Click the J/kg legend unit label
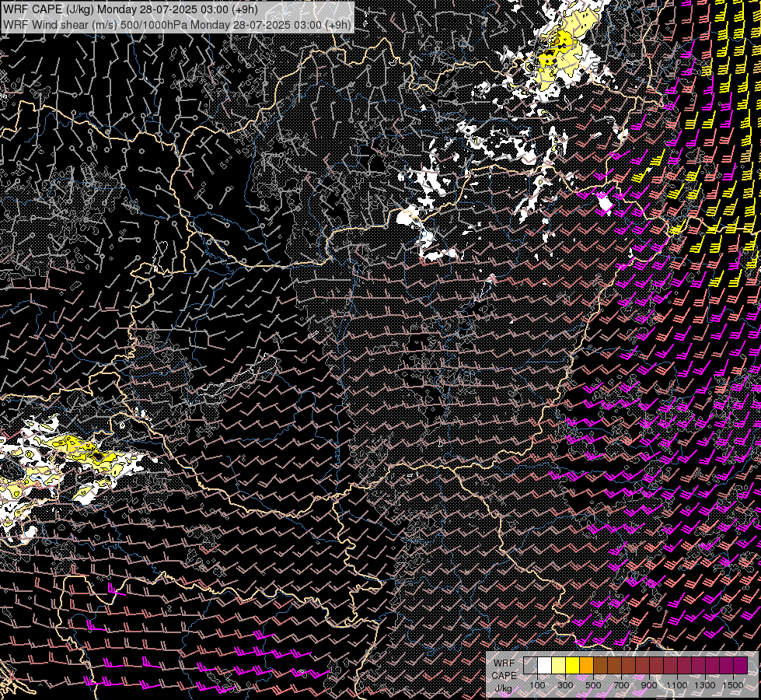Viewport: 761px width, 700px height. click(x=504, y=688)
